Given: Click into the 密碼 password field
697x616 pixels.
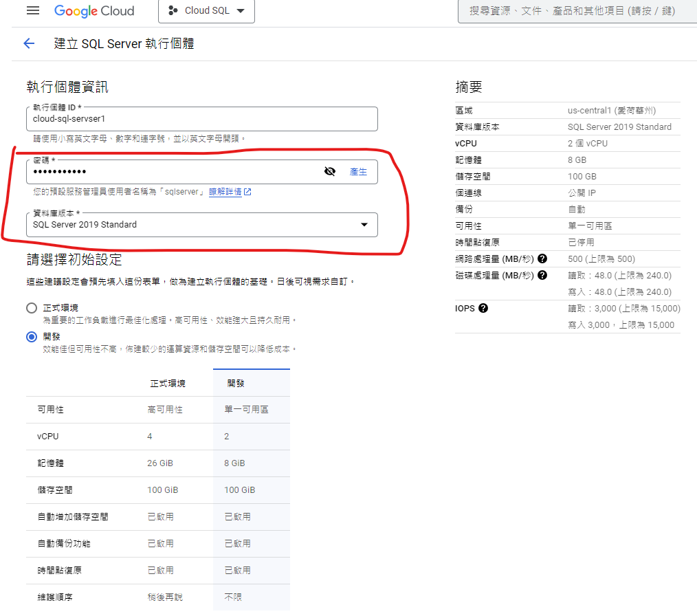Looking at the screenshot, I should tap(172, 172).
